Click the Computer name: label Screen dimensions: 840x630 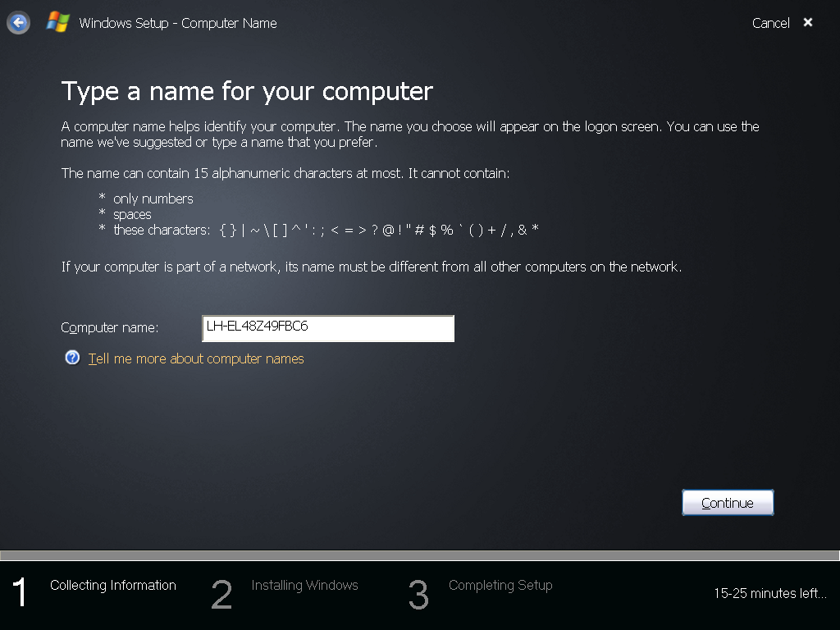pos(110,327)
